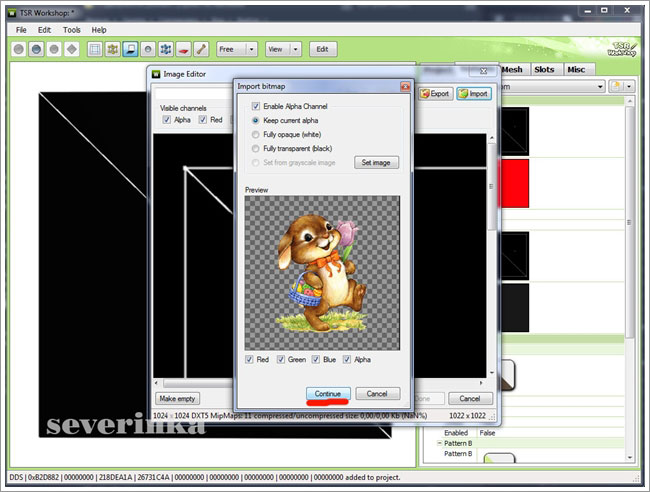Toggle the Green channel in the preview
This screenshot has height=492, width=650.
[281, 359]
